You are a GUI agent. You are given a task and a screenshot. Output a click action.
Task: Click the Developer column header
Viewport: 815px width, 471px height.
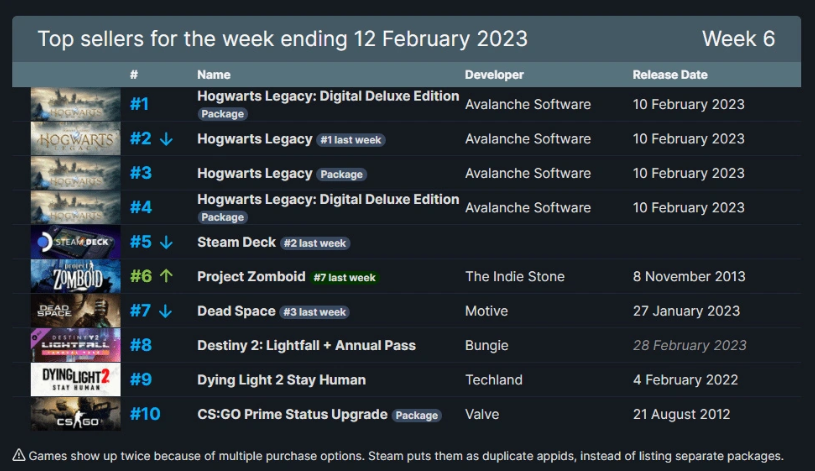494,75
